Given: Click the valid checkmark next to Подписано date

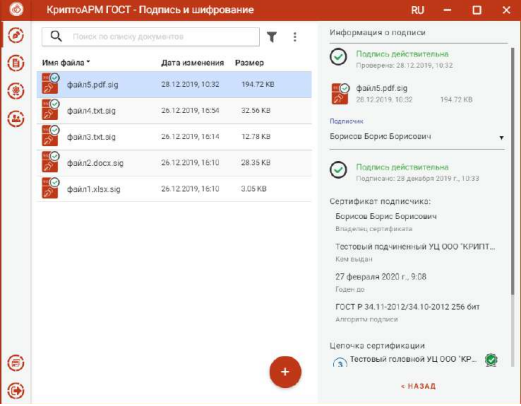Looking at the screenshot, I should coord(338,170).
